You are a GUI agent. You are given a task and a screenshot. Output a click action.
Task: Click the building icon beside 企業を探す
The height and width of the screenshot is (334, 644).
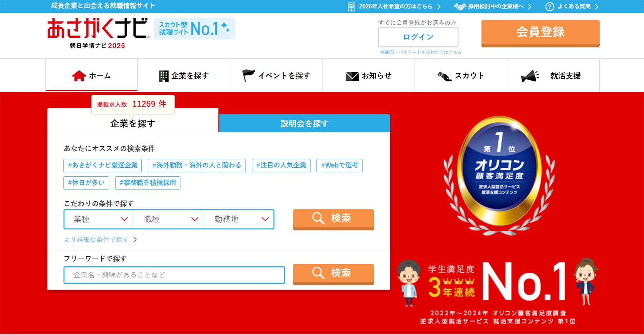164,76
